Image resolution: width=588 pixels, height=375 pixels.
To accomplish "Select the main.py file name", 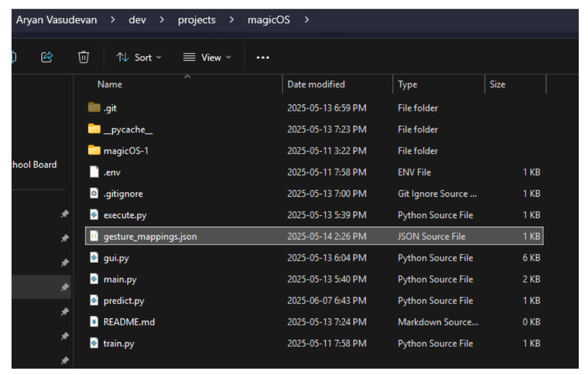I will pyautogui.click(x=120, y=279).
